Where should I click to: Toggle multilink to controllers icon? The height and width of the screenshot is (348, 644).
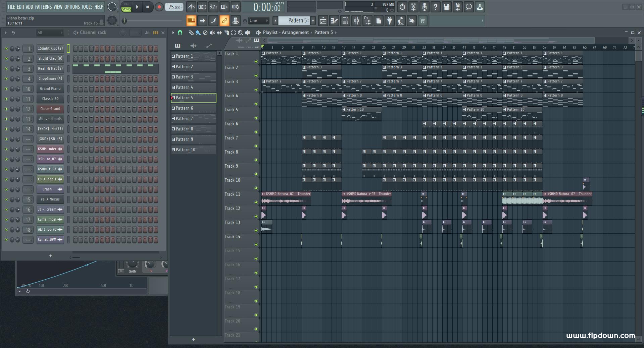236,21
